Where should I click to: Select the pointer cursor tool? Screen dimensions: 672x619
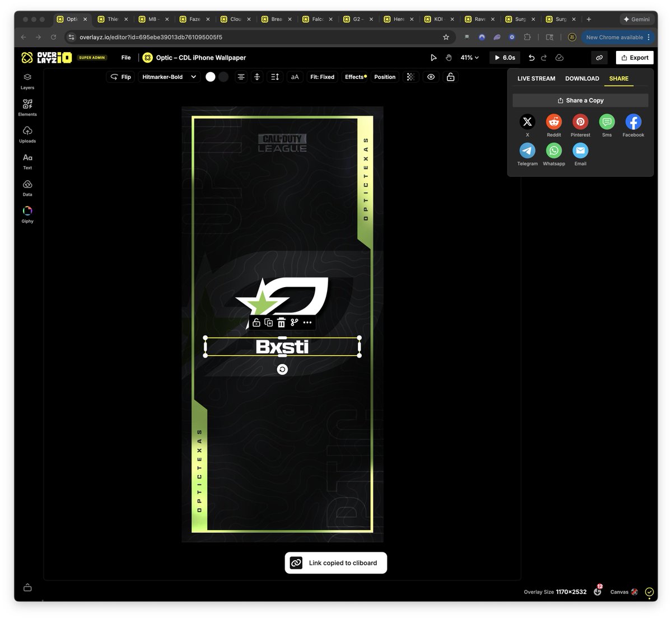[x=433, y=58]
